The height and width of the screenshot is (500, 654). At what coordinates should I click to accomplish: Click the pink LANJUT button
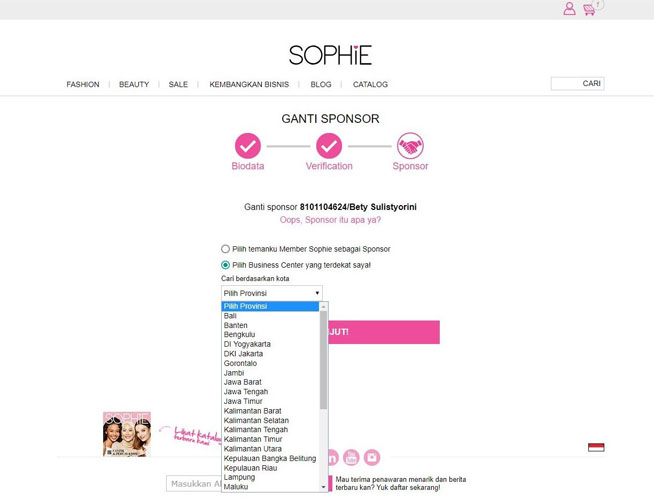click(384, 332)
